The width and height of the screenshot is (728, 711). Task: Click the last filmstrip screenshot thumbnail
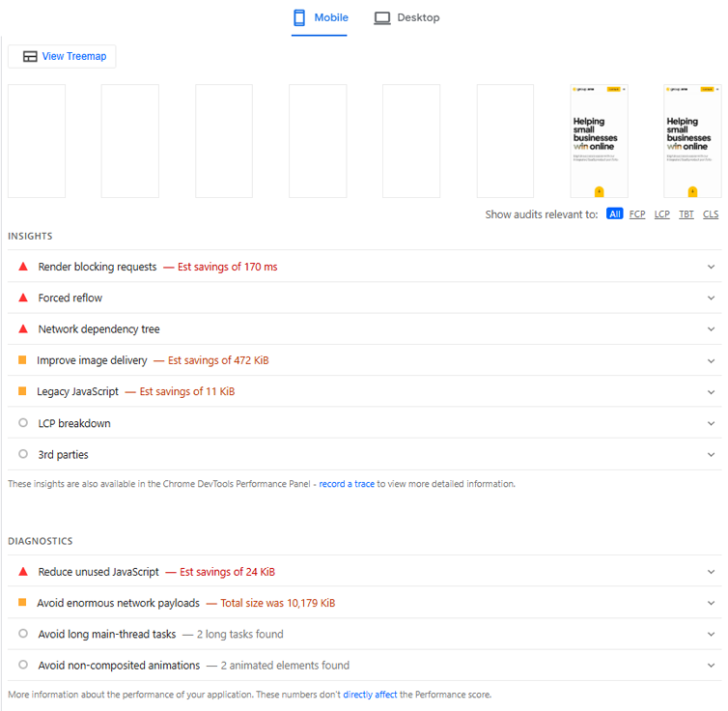692,141
